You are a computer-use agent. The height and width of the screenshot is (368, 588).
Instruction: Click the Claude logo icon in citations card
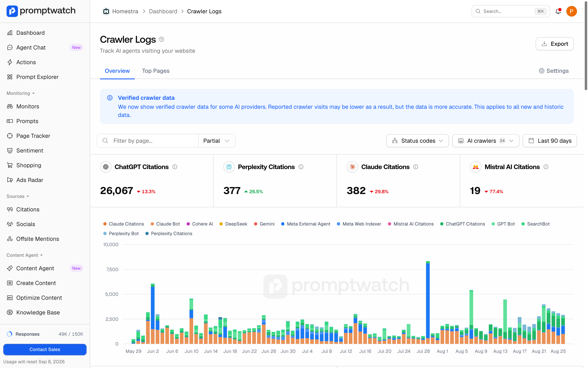352,167
